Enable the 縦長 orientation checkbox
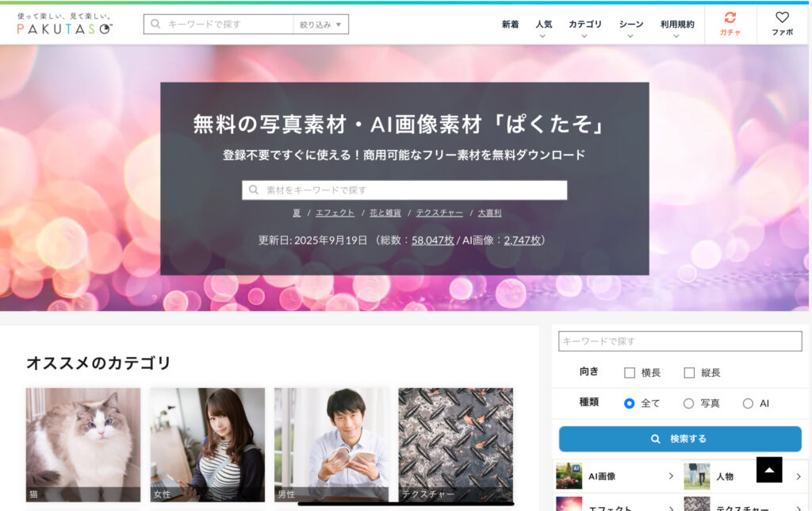812x511 pixels. 689,373
